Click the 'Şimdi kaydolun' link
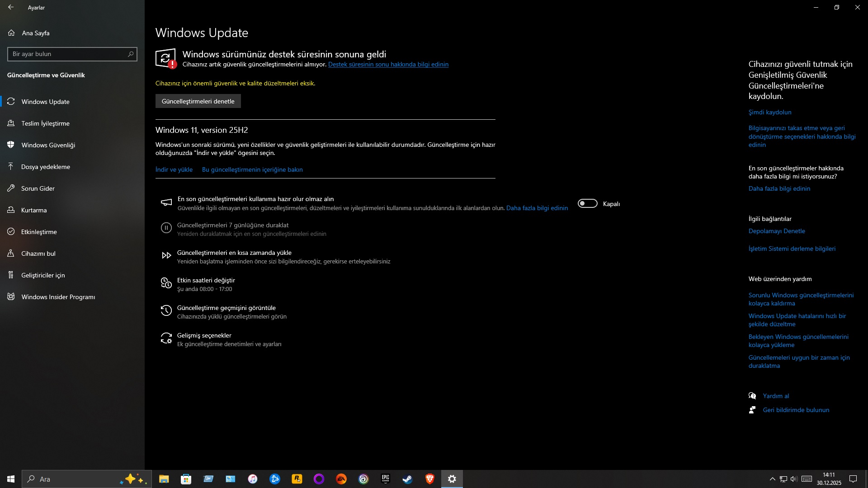Screen dimensions: 868x488 (770, 113)
